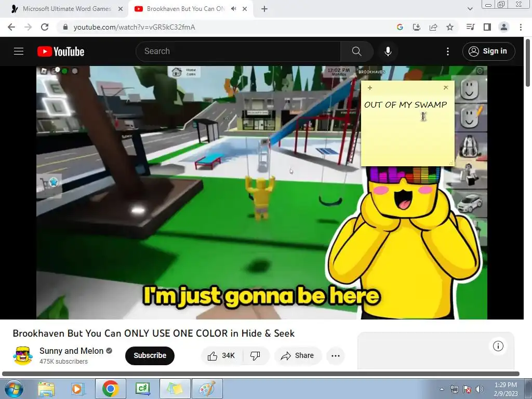This screenshot has height=399, width=532.
Task: Bookmark this tab with star icon
Action: pos(450,27)
